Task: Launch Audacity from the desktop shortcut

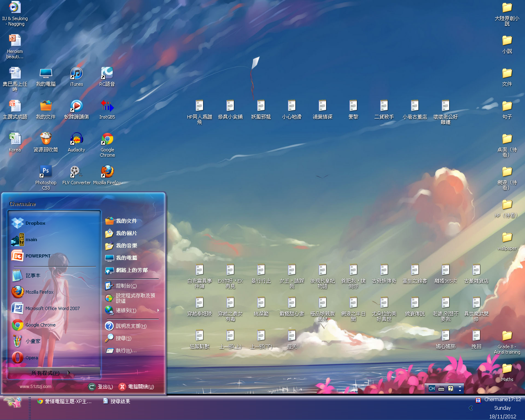Action: [x=76, y=140]
